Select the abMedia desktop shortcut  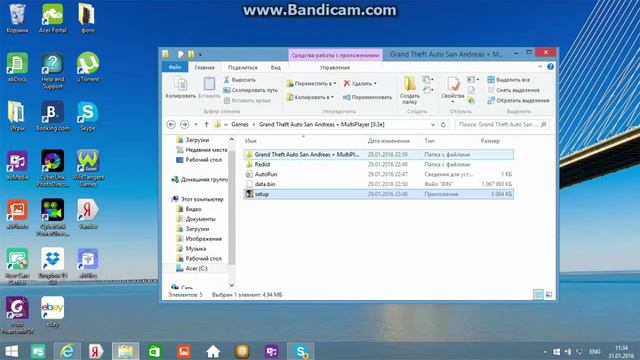pos(18,165)
